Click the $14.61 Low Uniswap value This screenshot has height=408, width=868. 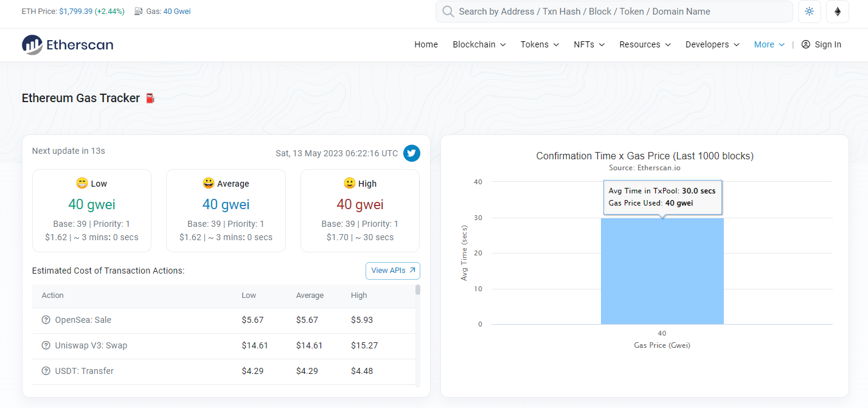coord(255,345)
